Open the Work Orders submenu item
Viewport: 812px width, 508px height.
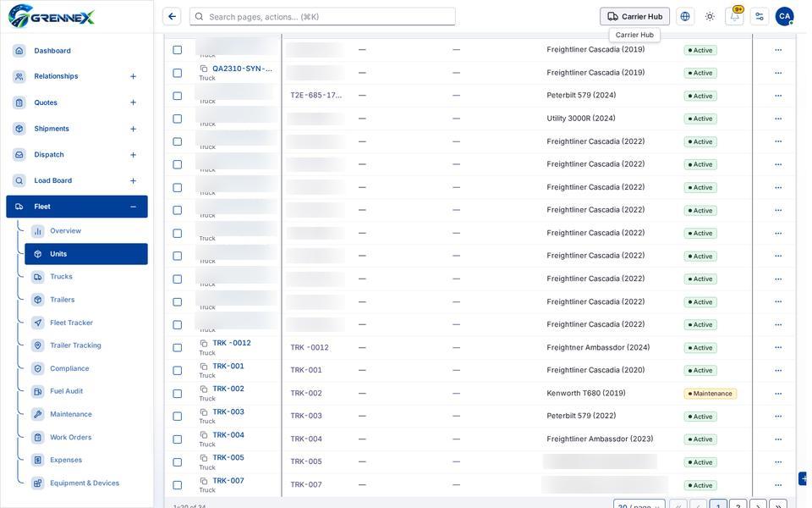86,438
